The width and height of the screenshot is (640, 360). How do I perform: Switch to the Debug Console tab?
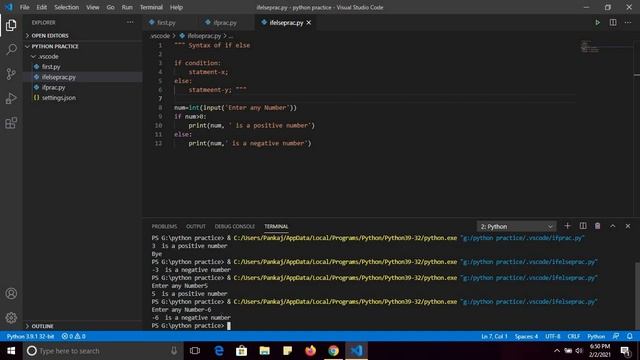pyautogui.click(x=235, y=226)
